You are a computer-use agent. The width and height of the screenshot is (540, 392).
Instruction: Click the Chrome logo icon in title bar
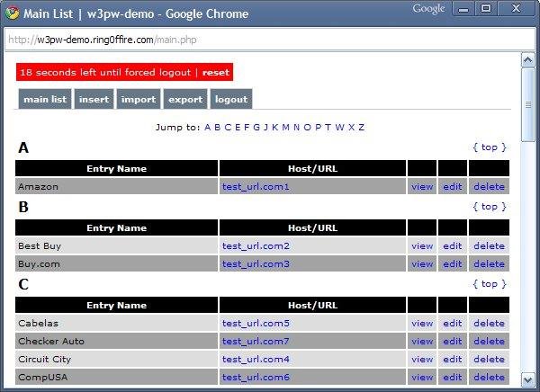click(13, 13)
